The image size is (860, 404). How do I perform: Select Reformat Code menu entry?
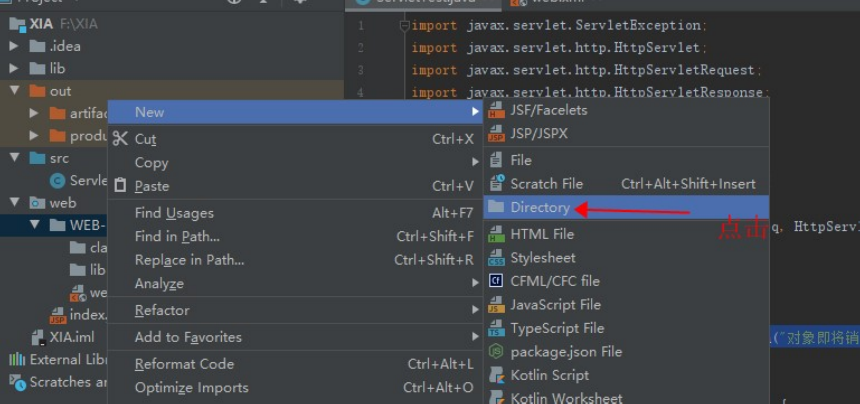(x=295, y=364)
